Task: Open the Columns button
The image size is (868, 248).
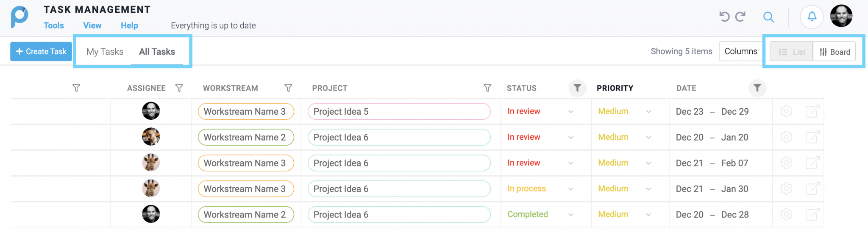Action: [741, 51]
